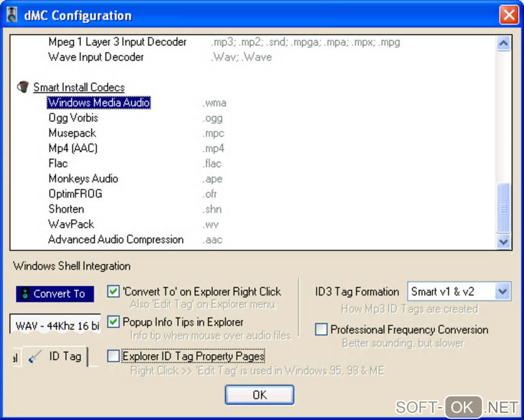Select Advanced Audio Compression row
The image size is (524, 420).
pyautogui.click(x=116, y=240)
